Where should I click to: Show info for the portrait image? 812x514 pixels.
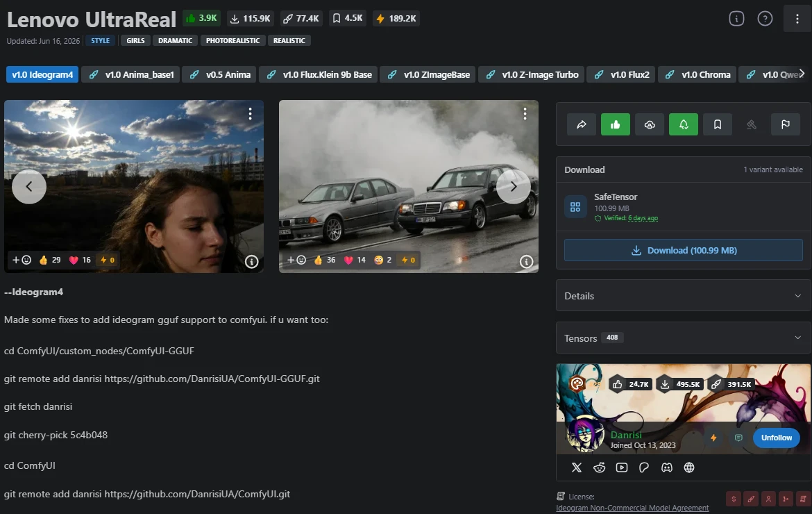click(x=252, y=262)
